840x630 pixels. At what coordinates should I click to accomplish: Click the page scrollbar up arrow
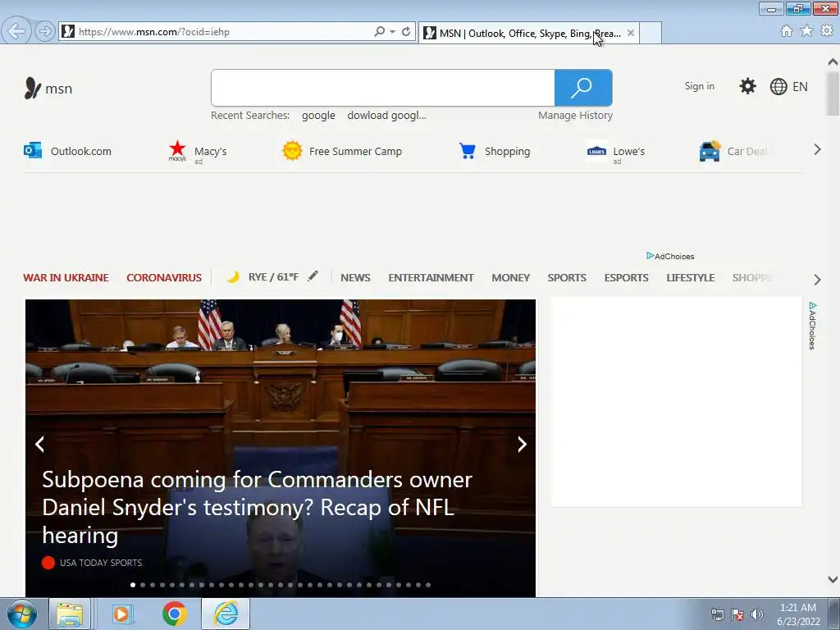click(833, 62)
